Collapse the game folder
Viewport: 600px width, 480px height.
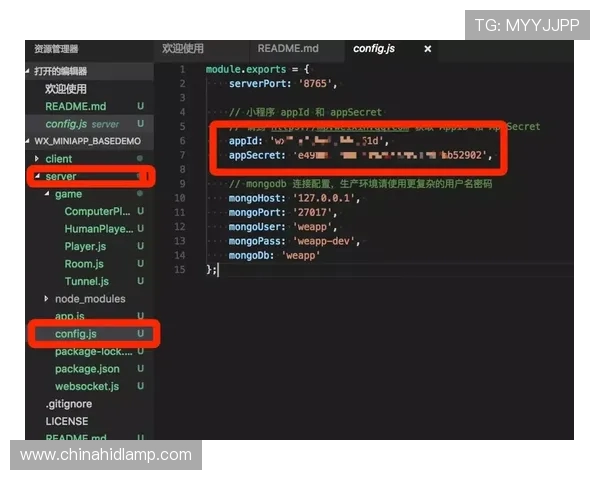[68, 194]
